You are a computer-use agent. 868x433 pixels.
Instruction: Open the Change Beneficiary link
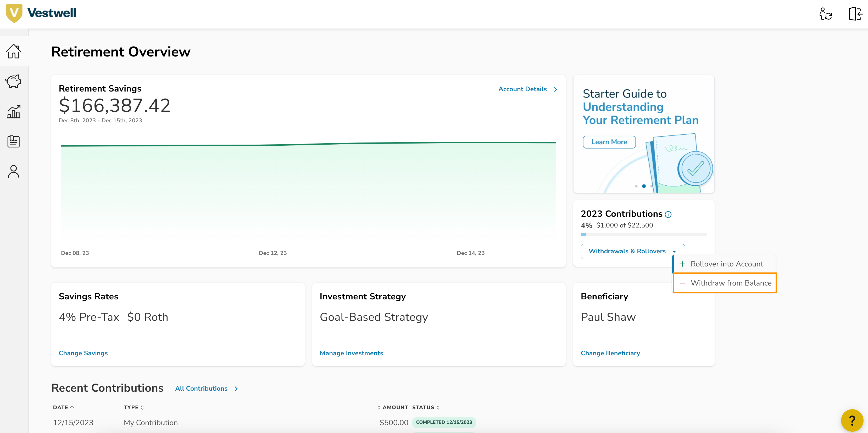point(610,353)
